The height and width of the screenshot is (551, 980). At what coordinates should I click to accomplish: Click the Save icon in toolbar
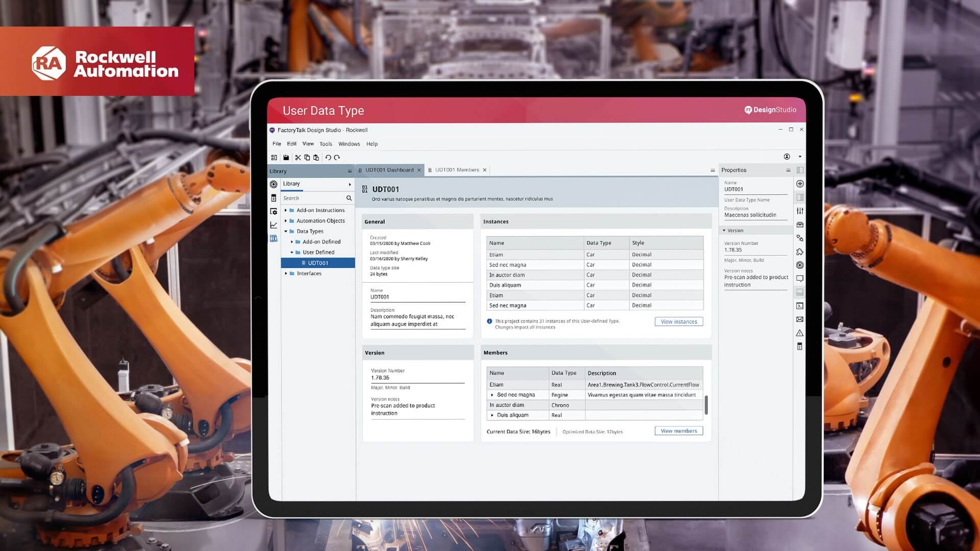pyautogui.click(x=286, y=158)
